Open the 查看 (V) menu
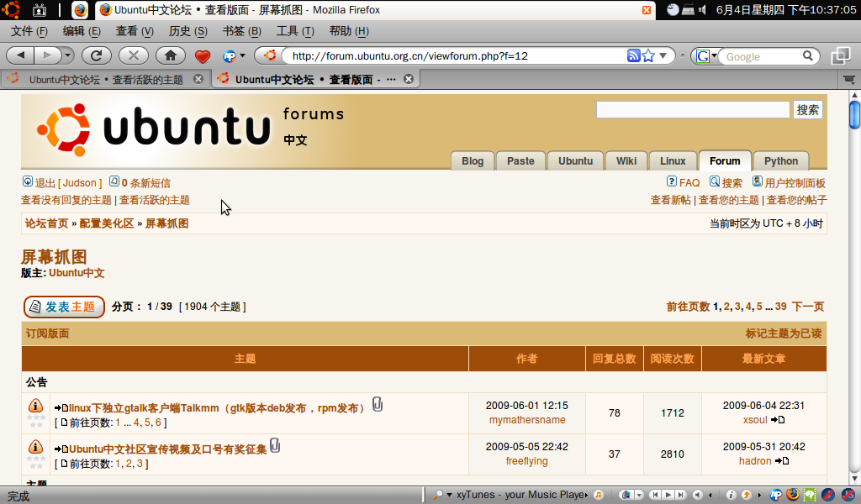Viewport: 861px width, 504px height. pyautogui.click(x=134, y=31)
